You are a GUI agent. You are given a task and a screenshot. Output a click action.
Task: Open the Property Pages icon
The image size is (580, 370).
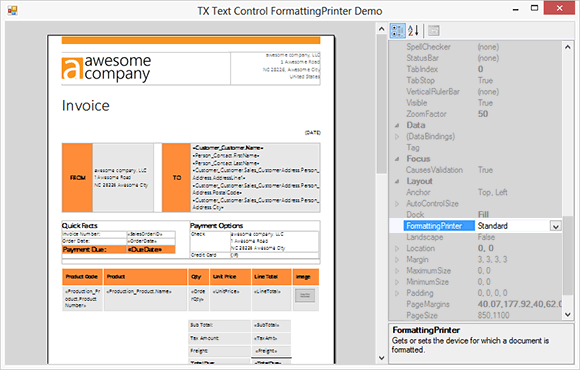point(434,31)
